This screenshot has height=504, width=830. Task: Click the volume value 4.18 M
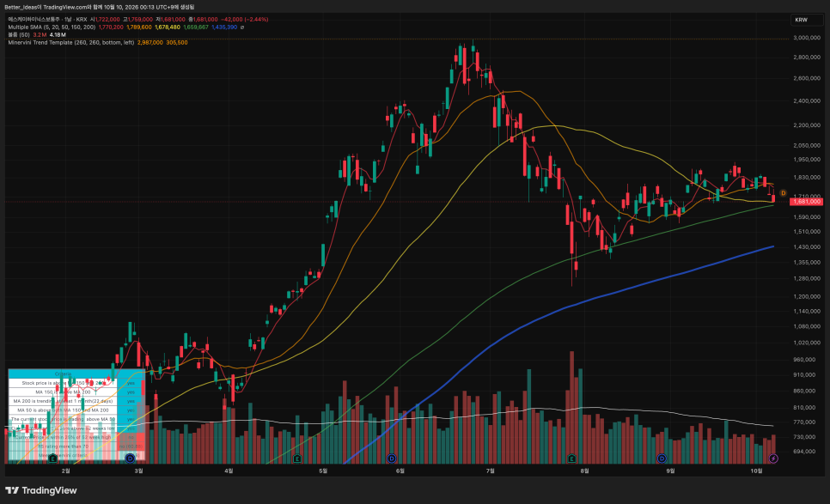58,35
